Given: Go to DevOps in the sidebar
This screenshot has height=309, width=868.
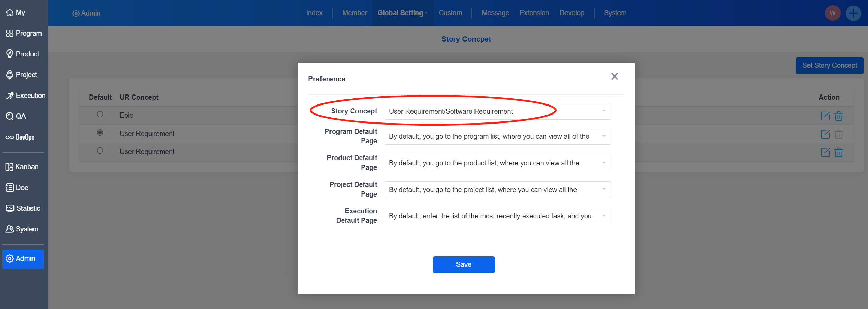Looking at the screenshot, I should pyautogui.click(x=20, y=137).
